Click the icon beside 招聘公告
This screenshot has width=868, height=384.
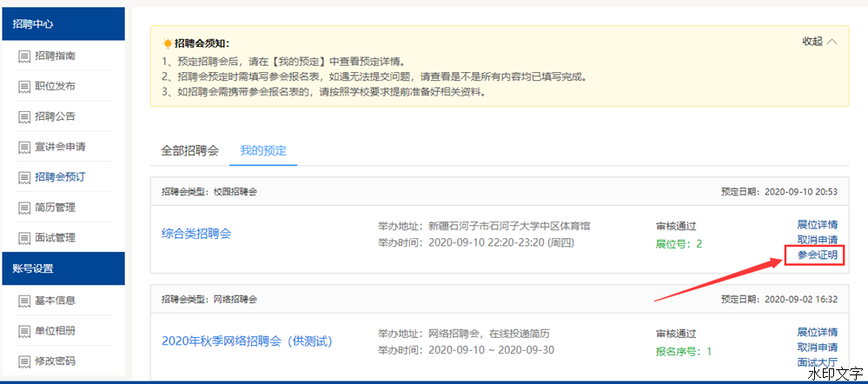tap(24, 117)
